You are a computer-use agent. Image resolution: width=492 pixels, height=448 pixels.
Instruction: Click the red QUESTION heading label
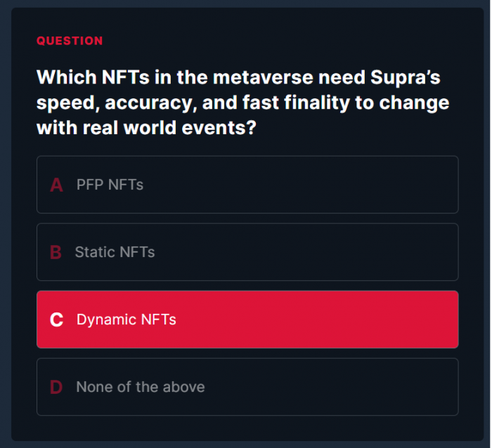(x=70, y=41)
